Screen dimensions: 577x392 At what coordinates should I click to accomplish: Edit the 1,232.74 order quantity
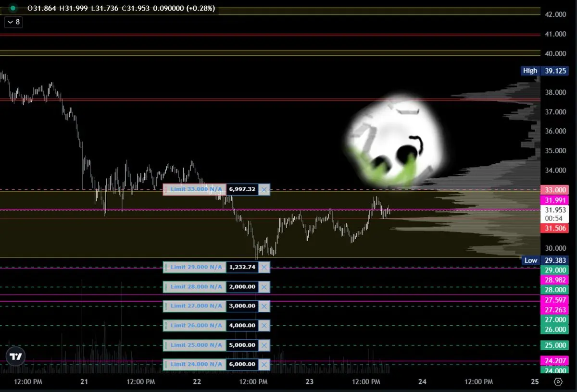[242, 267]
